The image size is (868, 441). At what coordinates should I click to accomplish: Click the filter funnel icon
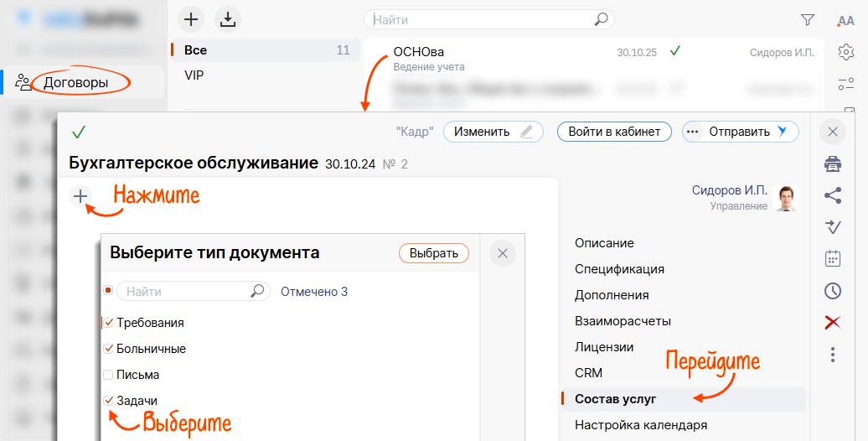coord(807,19)
